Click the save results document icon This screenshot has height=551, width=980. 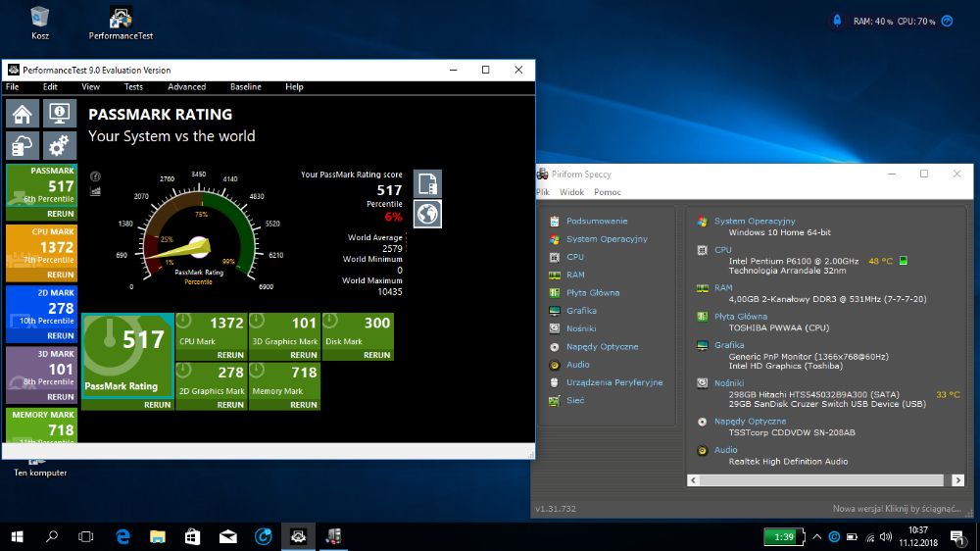click(427, 184)
